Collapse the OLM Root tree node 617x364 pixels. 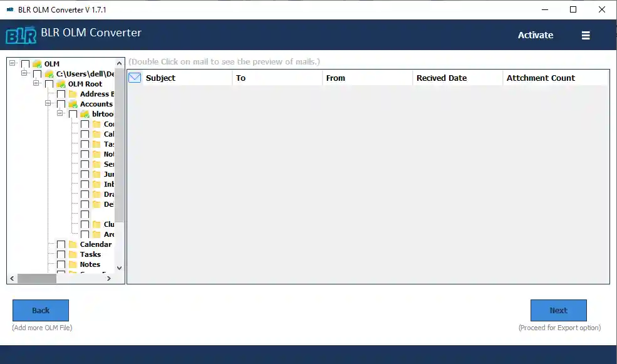coord(36,84)
